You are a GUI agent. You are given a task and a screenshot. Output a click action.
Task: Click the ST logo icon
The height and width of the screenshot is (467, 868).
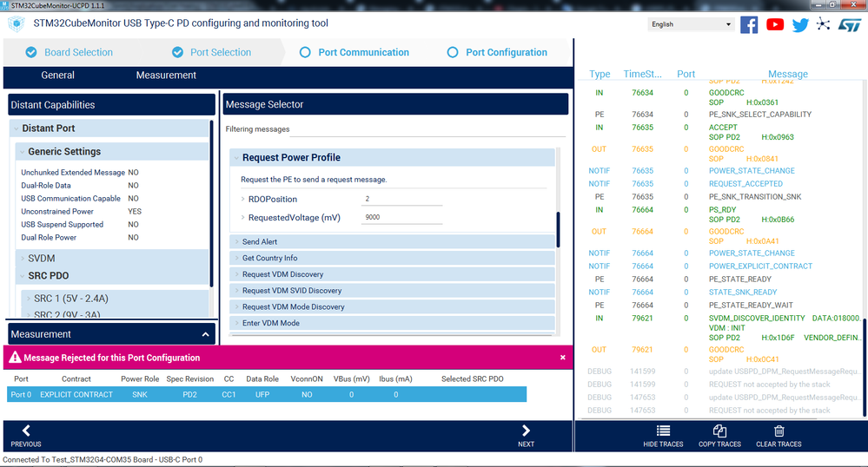click(850, 25)
